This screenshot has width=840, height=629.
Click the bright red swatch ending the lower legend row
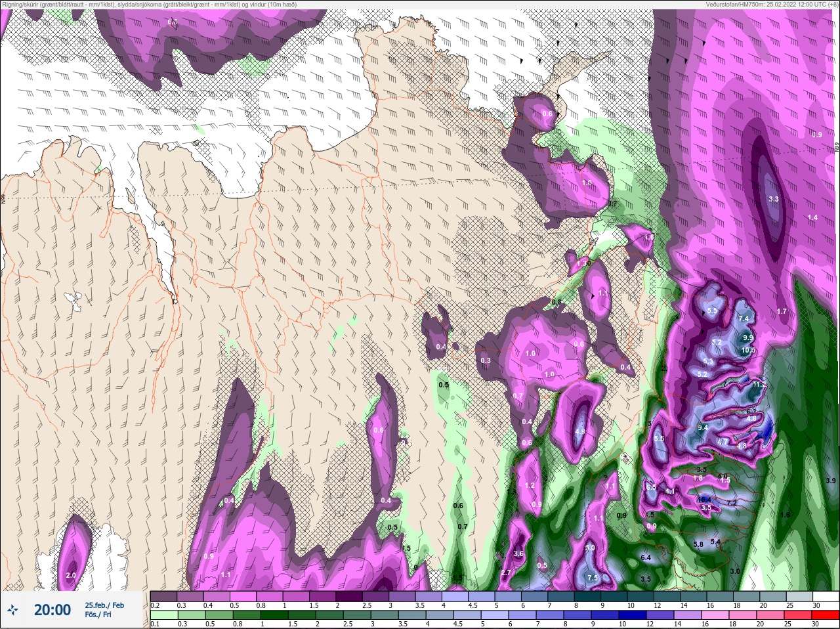tap(825, 615)
